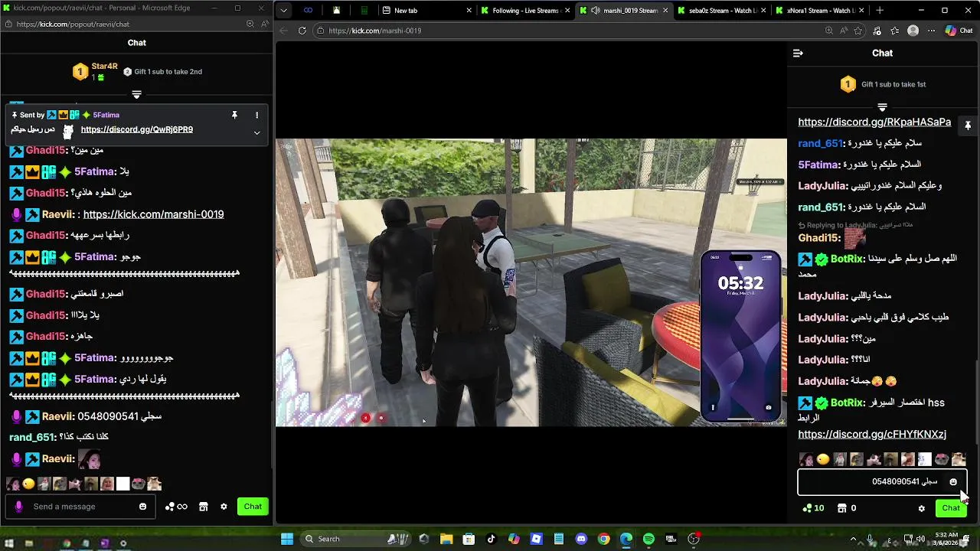Open File Explorer from the taskbar
The image size is (980, 551).
(x=446, y=539)
